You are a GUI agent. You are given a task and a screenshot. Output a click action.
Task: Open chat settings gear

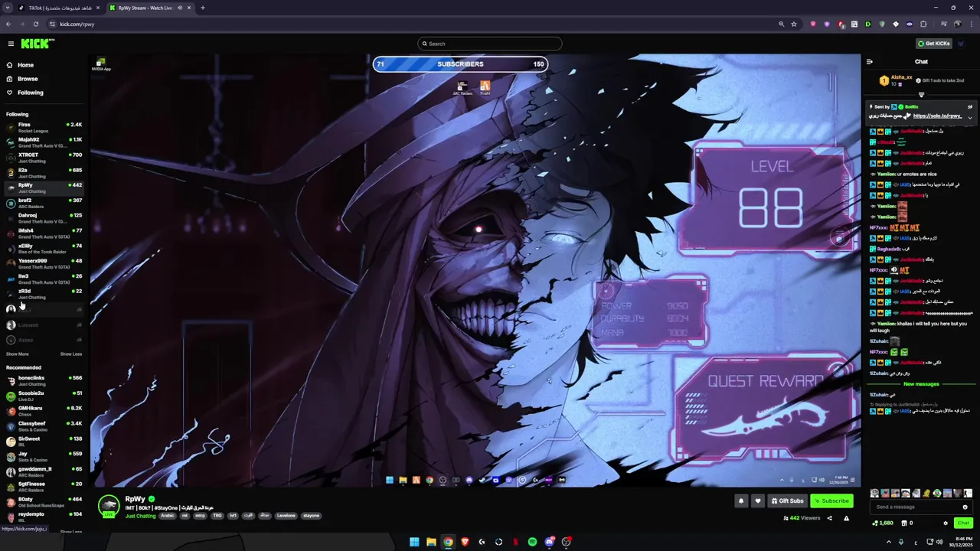(946, 523)
